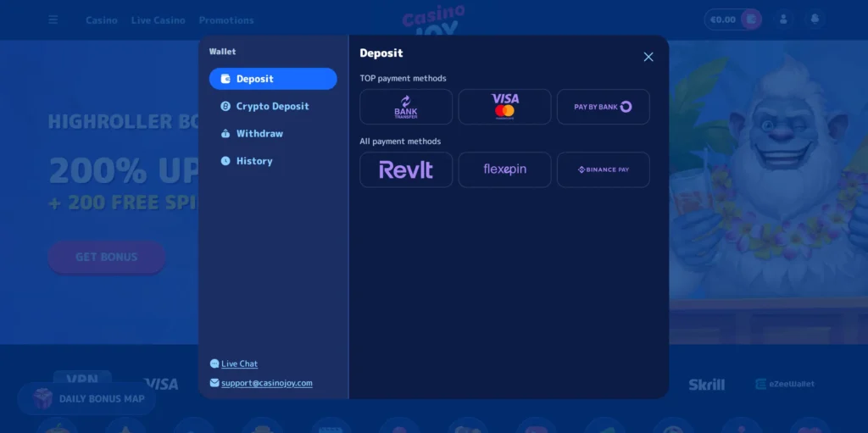
Task: Open the hamburger menu icon
Action: click(53, 20)
